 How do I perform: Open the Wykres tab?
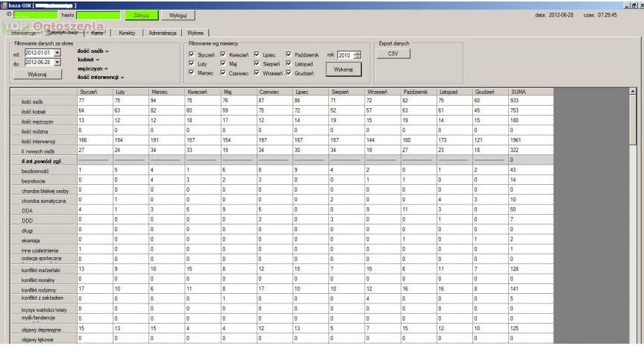click(x=197, y=33)
